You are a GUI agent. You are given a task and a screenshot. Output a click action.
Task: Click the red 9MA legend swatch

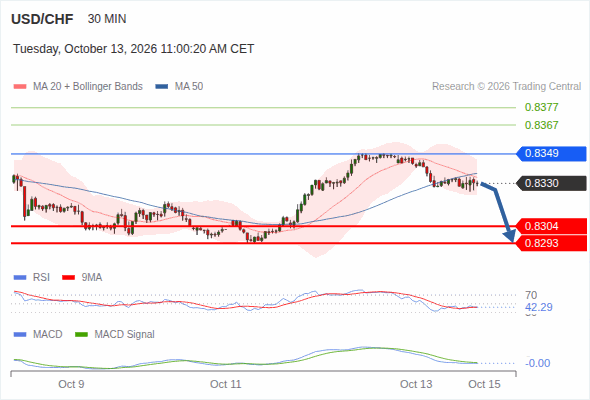[68, 278]
